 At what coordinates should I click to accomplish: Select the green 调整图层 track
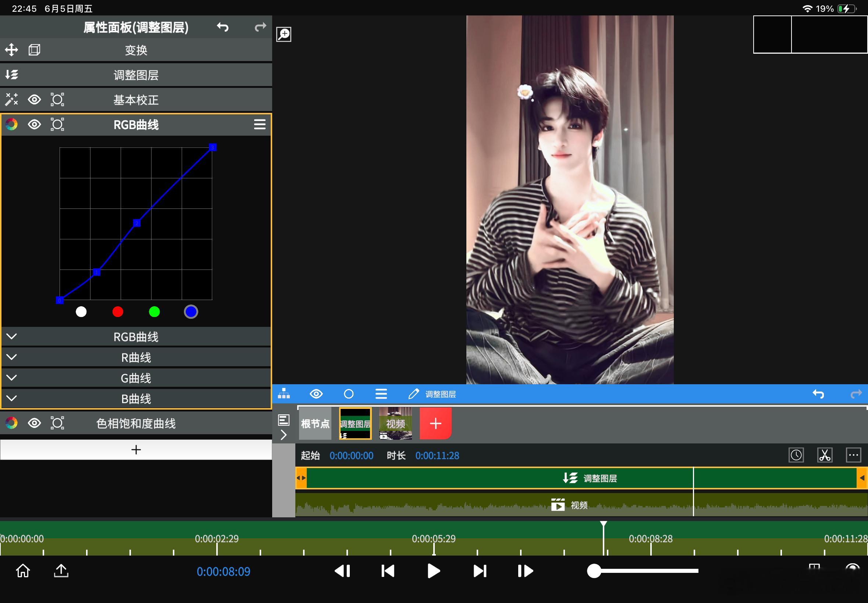[581, 478]
